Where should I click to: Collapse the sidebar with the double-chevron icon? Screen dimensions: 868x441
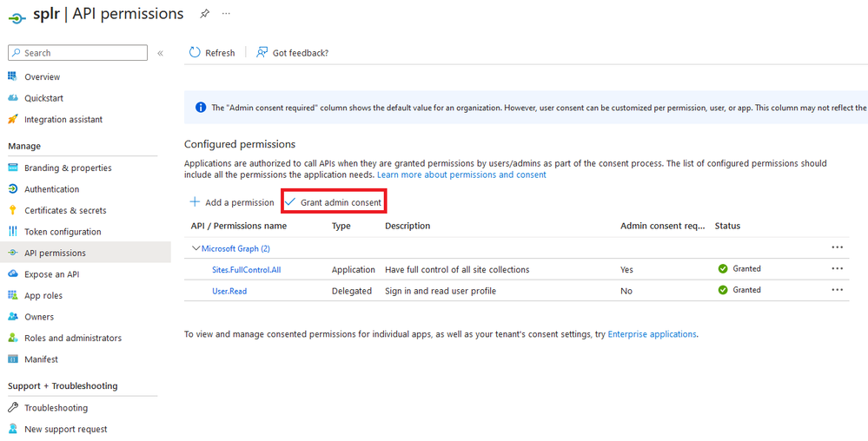pyautogui.click(x=160, y=53)
